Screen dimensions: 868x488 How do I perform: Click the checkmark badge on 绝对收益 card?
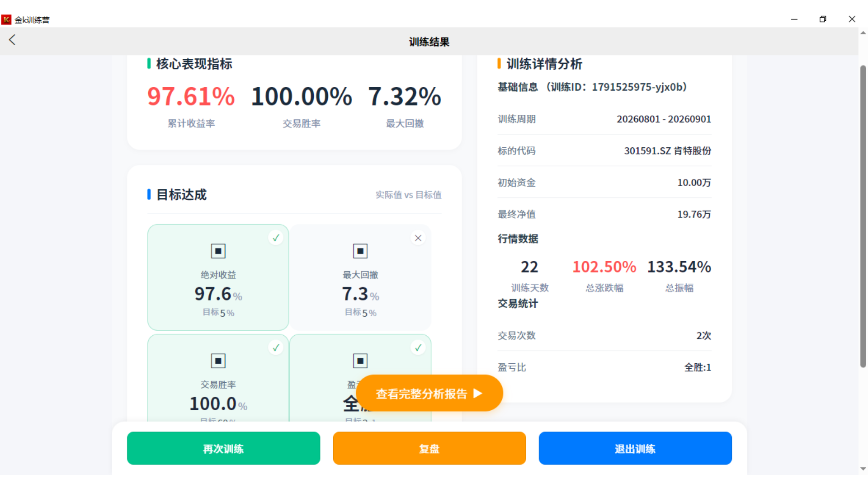coord(276,238)
